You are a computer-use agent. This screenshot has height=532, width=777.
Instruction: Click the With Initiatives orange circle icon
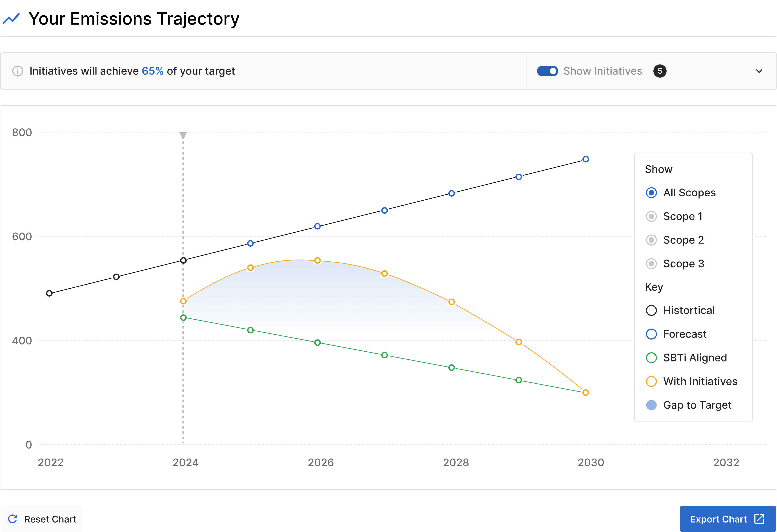pos(651,381)
